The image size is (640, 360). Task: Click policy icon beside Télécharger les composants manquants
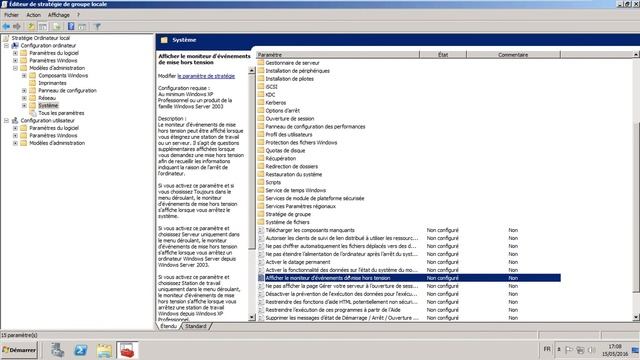coord(261,230)
